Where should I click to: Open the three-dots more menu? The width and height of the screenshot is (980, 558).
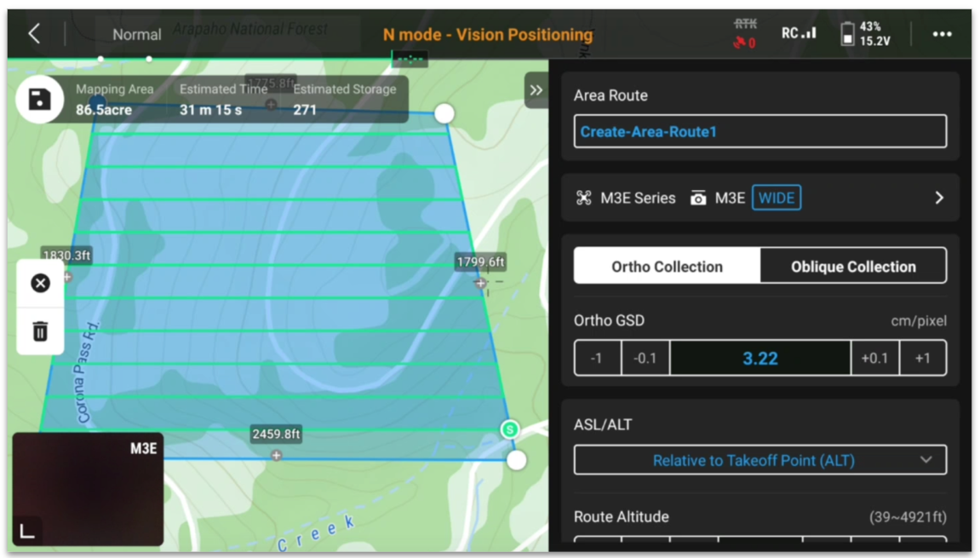pyautogui.click(x=942, y=34)
